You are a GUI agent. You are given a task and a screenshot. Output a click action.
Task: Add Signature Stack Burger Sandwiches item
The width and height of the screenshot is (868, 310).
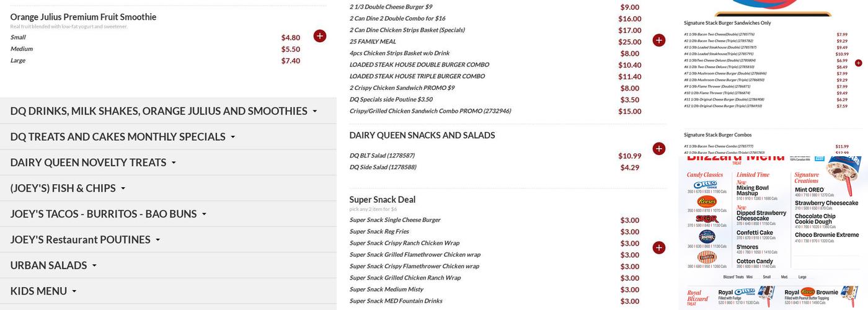858,63
